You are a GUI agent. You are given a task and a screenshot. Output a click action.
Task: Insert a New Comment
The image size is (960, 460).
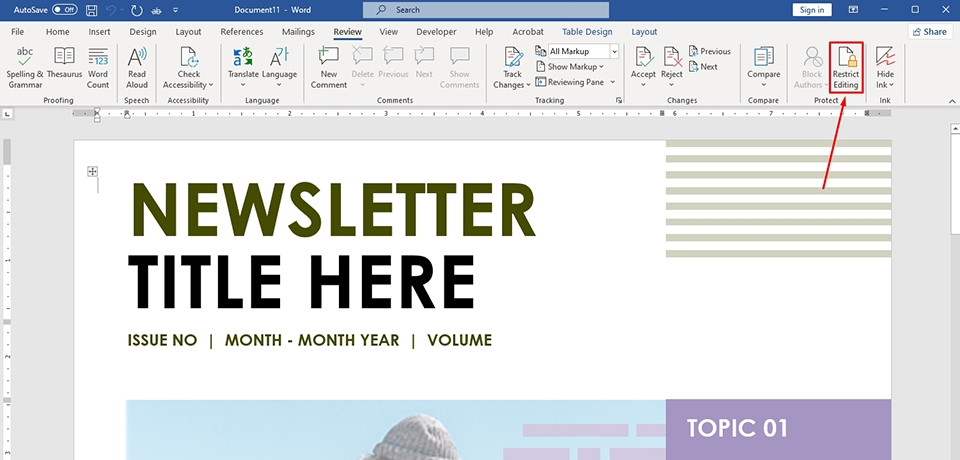pos(329,67)
